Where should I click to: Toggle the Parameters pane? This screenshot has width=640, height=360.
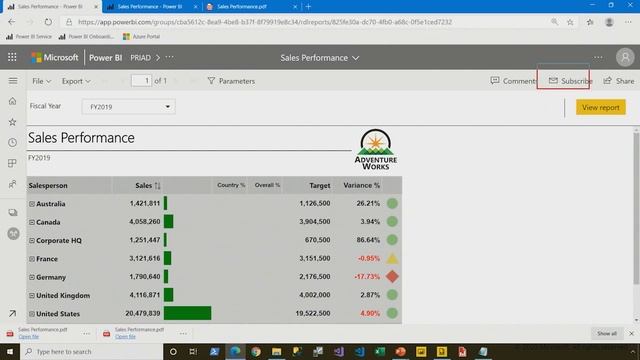[x=231, y=81]
